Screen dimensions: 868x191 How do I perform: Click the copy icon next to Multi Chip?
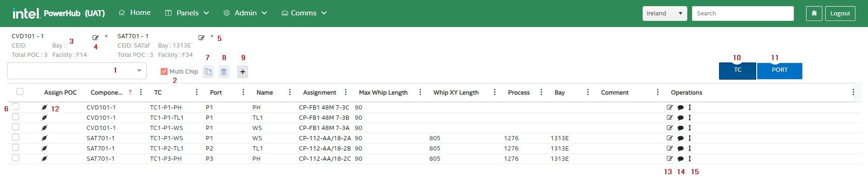[209, 72]
